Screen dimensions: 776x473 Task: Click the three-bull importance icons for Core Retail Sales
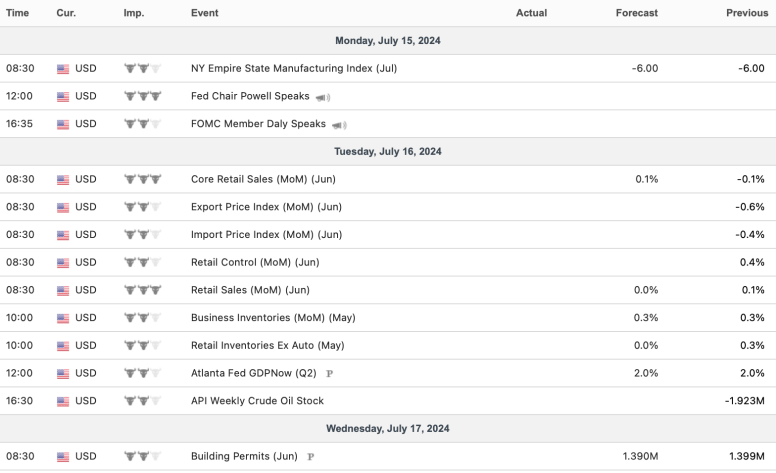click(x=143, y=179)
